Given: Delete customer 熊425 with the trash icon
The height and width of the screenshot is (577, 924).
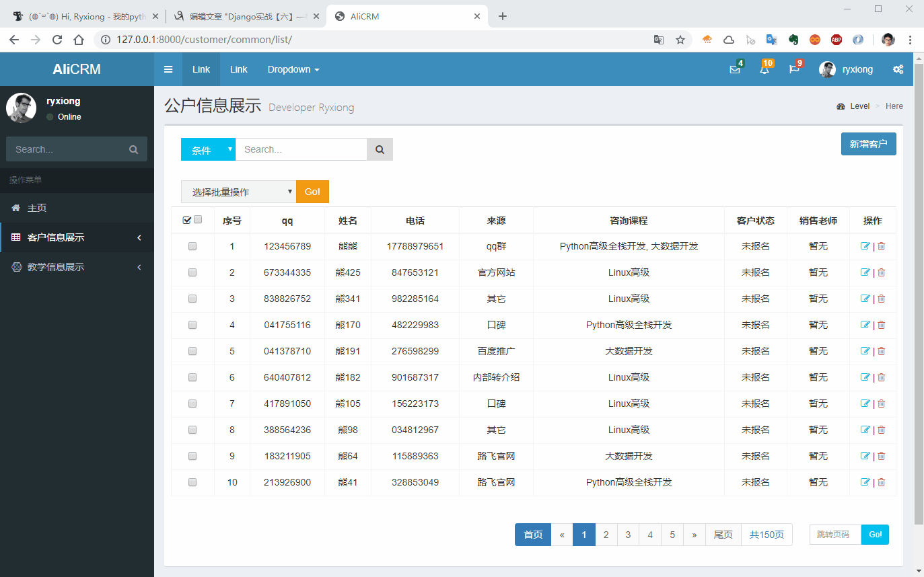Looking at the screenshot, I should [x=881, y=272].
